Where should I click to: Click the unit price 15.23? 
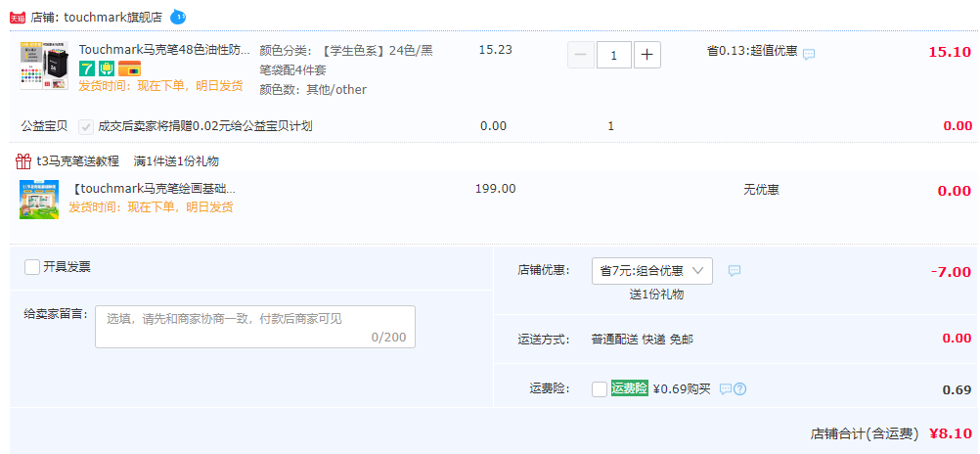click(x=496, y=50)
